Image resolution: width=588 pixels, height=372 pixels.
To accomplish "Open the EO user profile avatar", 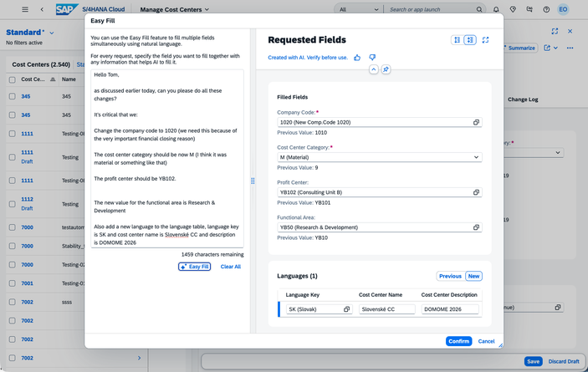I will pyautogui.click(x=563, y=9).
